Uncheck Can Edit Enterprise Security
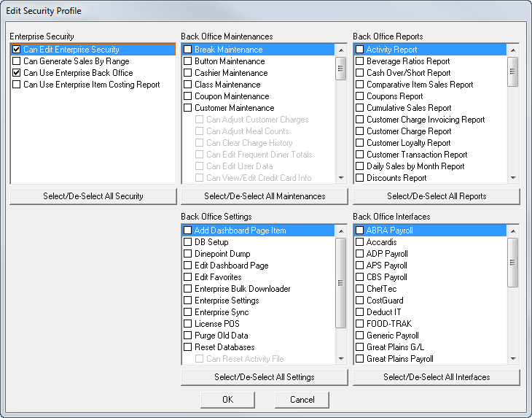Image resolution: width=532 pixels, height=418 pixels. 16,50
